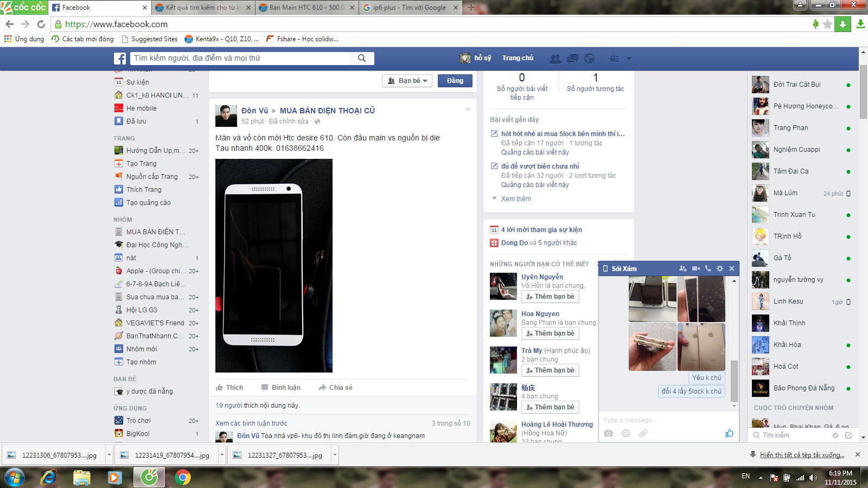Open Internet Explorer from taskbar
Image resolution: width=868 pixels, height=488 pixels.
pyautogui.click(x=49, y=477)
